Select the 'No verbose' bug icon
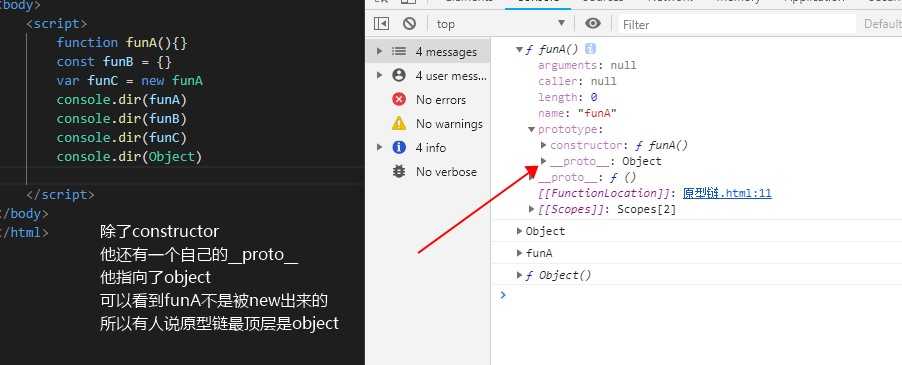 click(x=399, y=171)
